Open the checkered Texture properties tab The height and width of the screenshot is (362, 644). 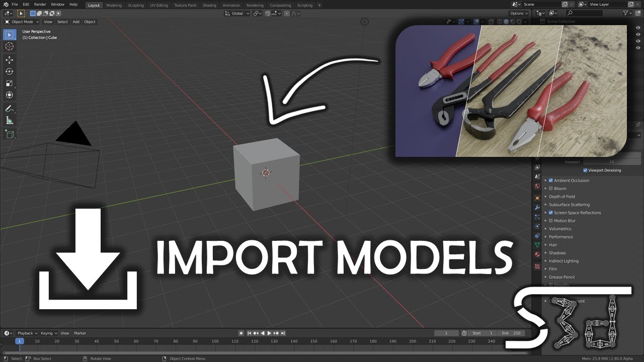537,266
